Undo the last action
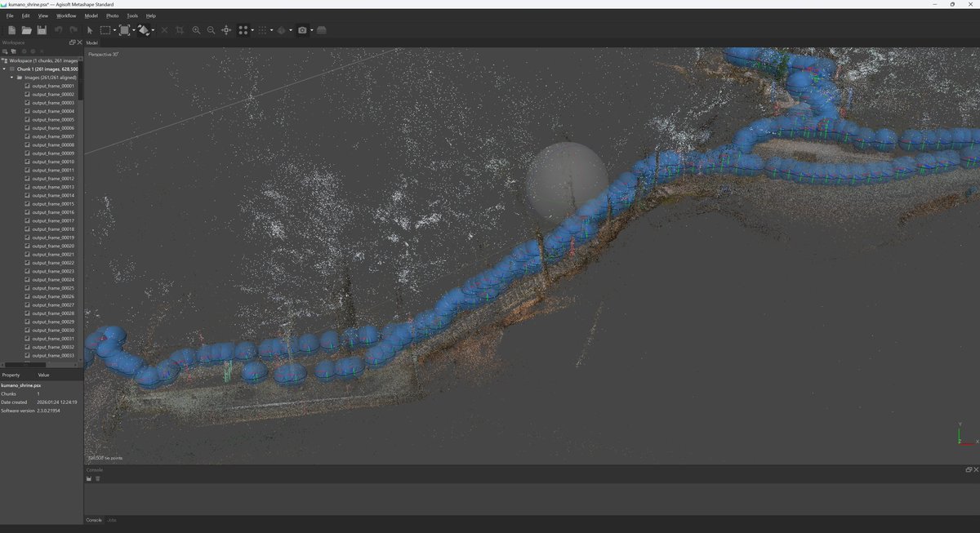This screenshot has width=980, height=533. 59,30
